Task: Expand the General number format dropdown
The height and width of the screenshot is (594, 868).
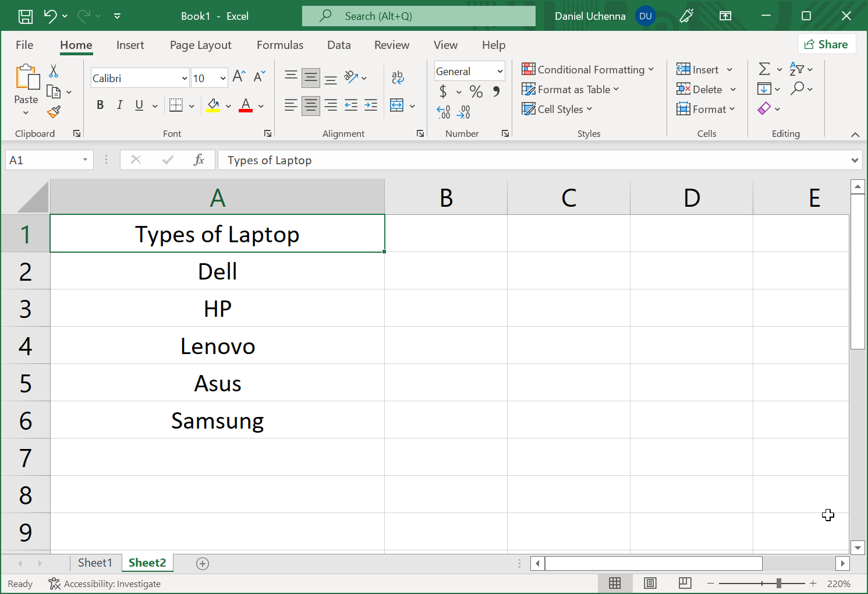Action: point(499,72)
